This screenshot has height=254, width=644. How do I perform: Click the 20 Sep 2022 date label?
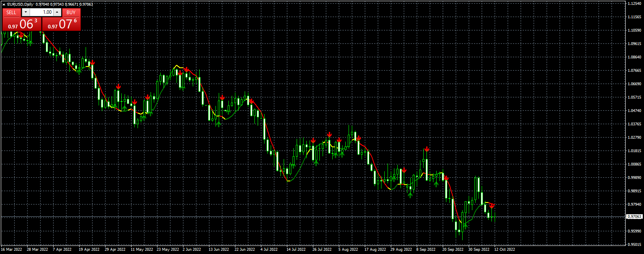point(453,250)
